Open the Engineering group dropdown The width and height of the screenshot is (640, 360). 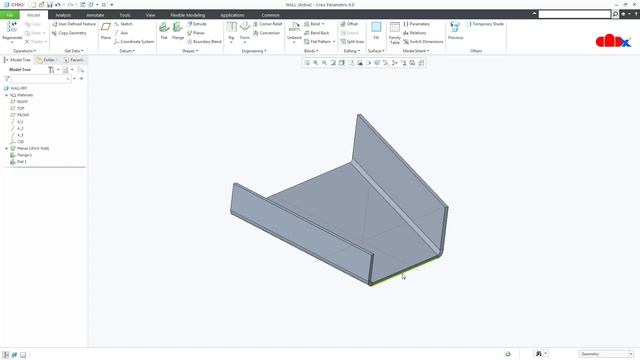point(254,51)
